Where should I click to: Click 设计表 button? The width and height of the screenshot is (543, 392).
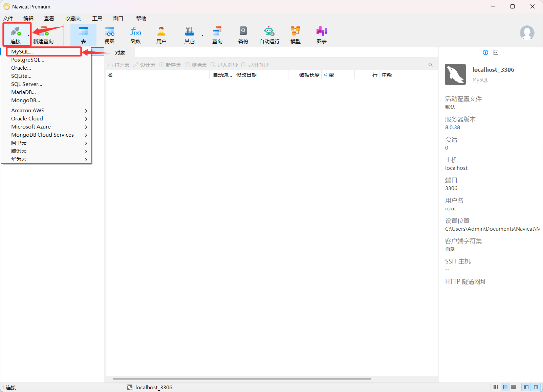coord(145,65)
